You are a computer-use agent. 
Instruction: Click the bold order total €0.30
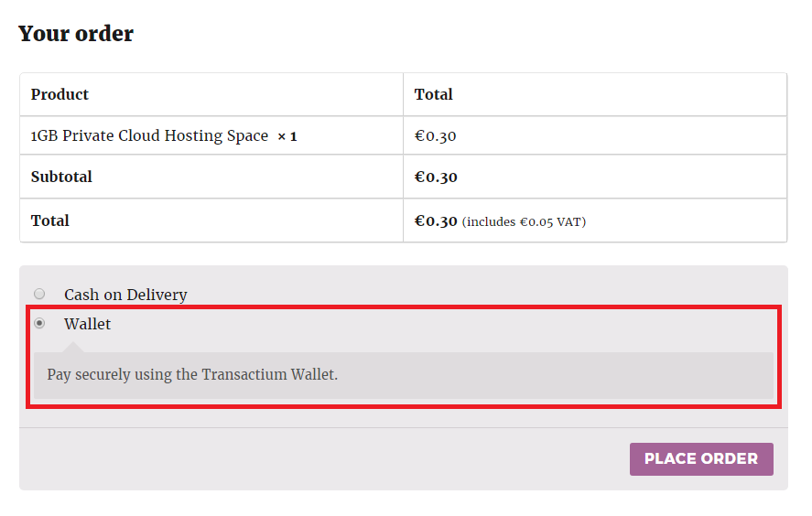click(436, 220)
